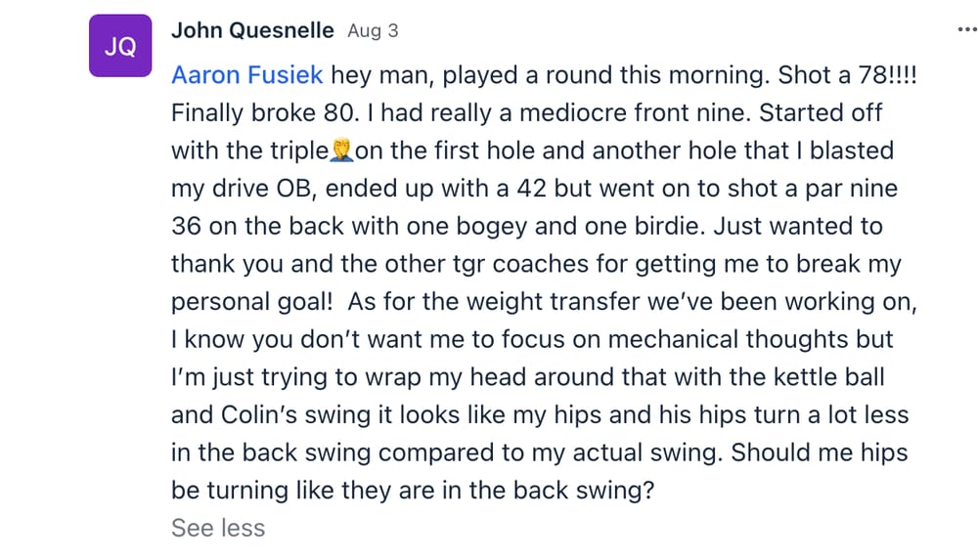
Task: Click the Aug 3 timestamp
Action: coord(373,30)
